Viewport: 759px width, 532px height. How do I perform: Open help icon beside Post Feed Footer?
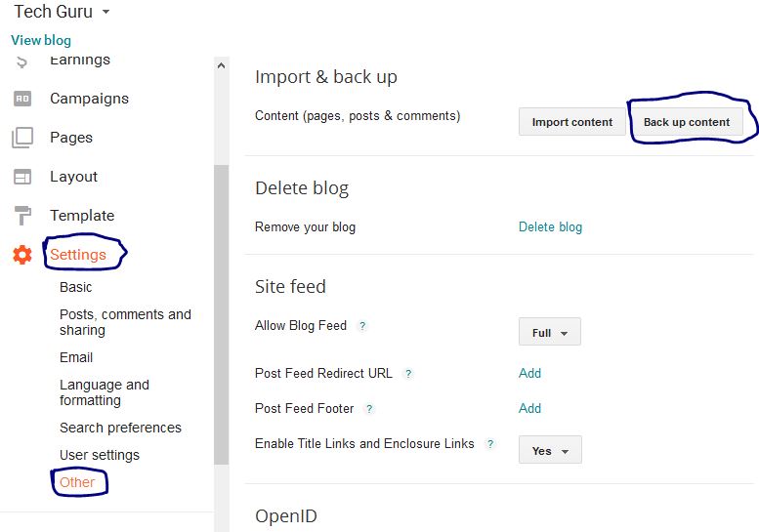(369, 409)
